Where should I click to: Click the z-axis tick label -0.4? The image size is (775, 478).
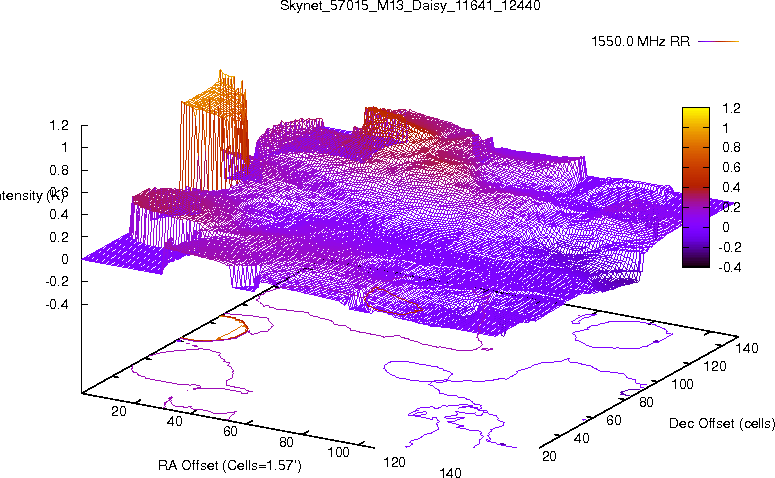pos(57,304)
